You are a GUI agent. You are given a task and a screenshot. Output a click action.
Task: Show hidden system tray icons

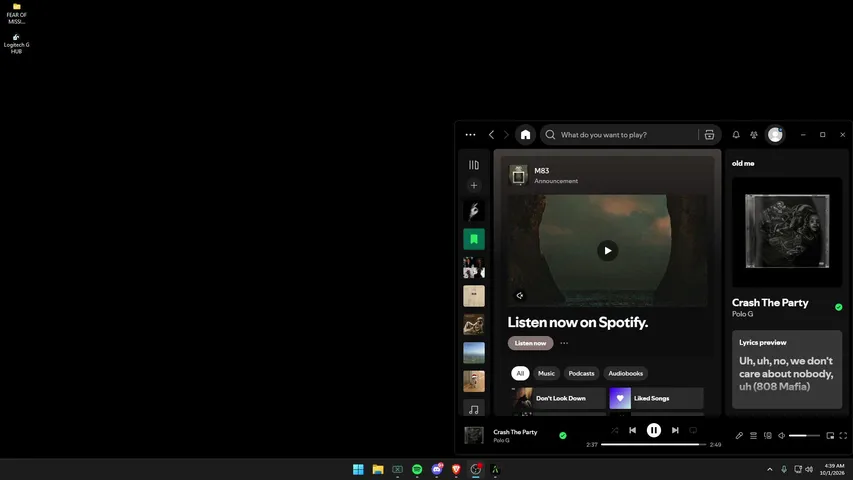(x=769, y=469)
